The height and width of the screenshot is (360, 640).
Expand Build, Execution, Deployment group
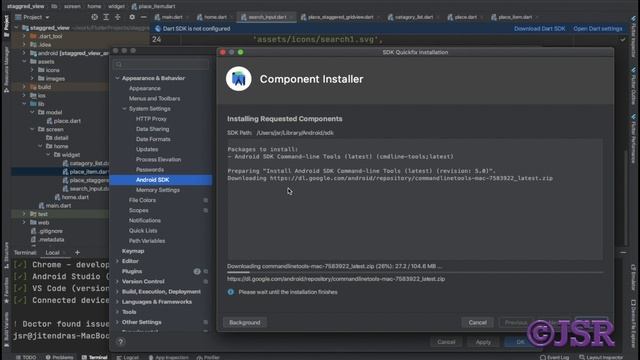(x=118, y=292)
